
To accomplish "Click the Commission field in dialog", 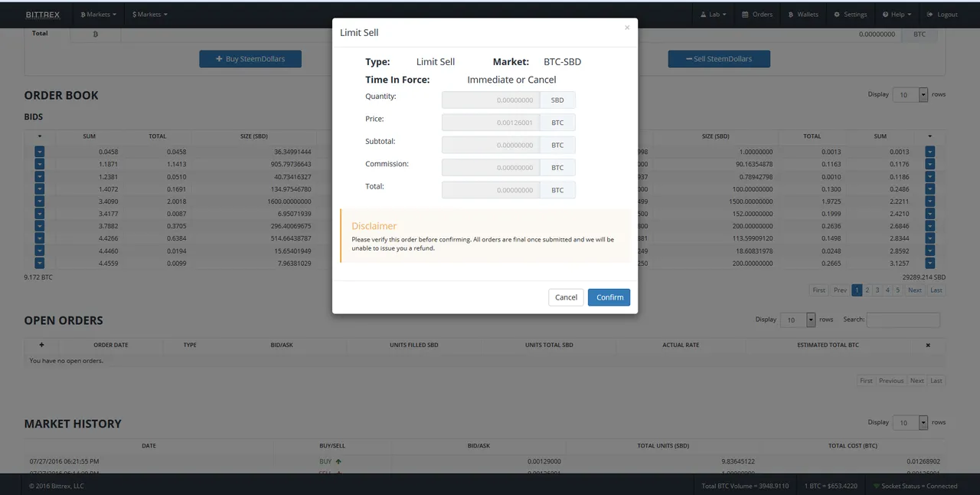I will (x=491, y=167).
